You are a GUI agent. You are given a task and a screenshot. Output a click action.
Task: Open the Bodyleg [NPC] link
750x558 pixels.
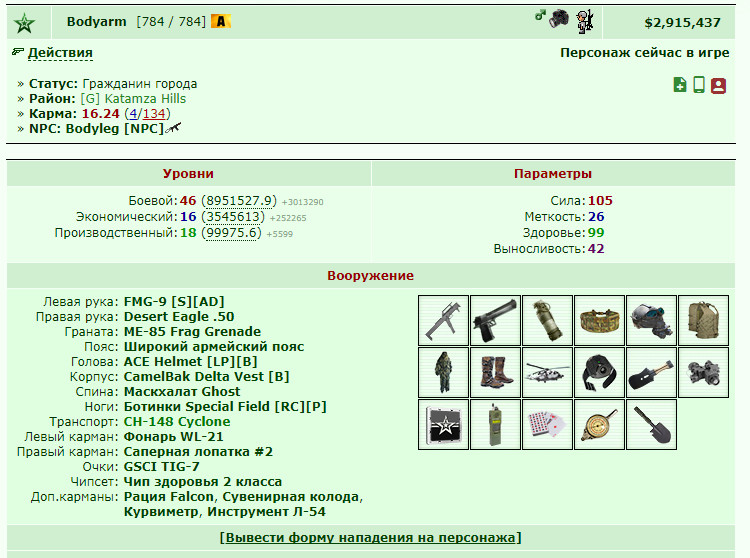[115, 129]
